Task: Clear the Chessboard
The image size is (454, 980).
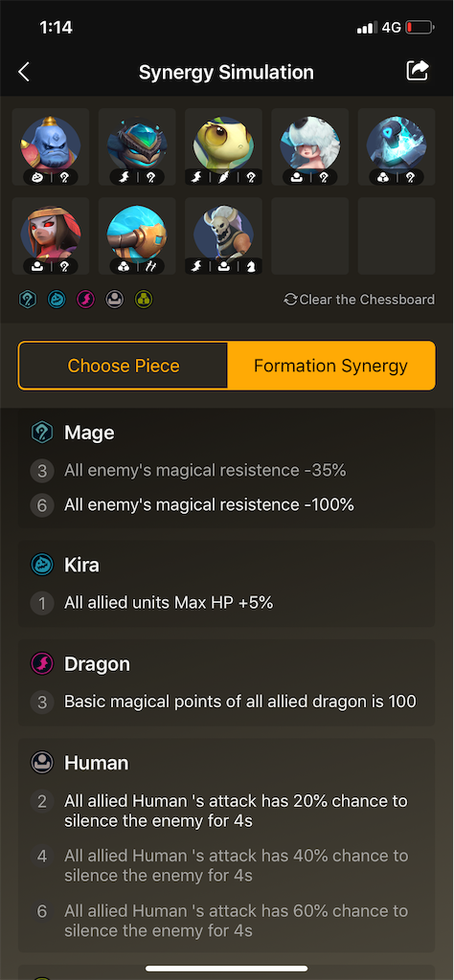Action: [x=359, y=300]
